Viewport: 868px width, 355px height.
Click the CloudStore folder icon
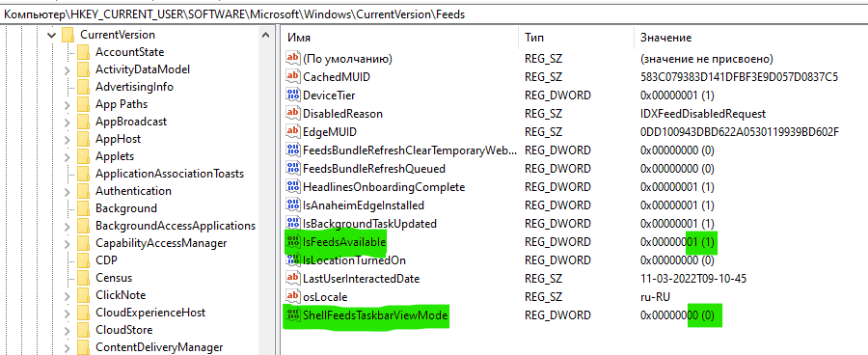pos(83,330)
